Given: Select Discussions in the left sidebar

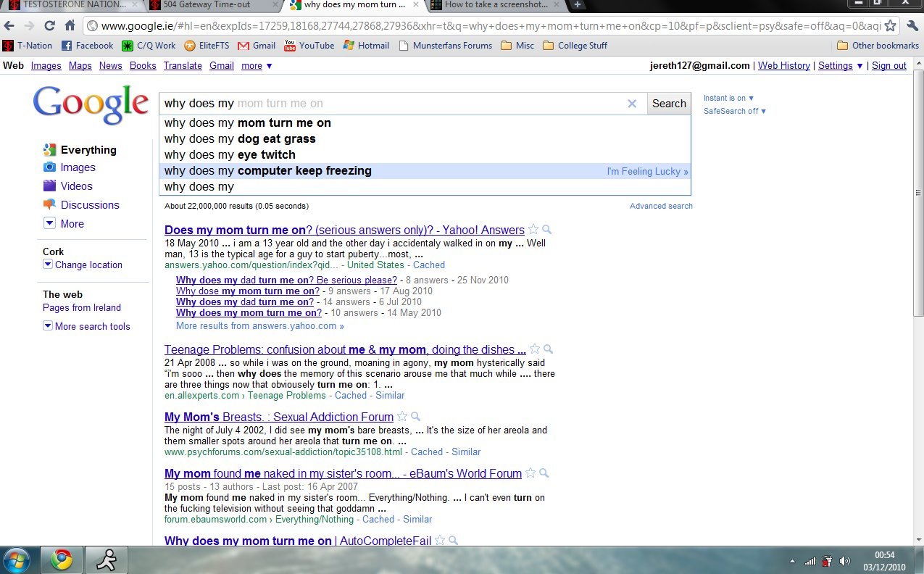Looking at the screenshot, I should coord(81,205).
